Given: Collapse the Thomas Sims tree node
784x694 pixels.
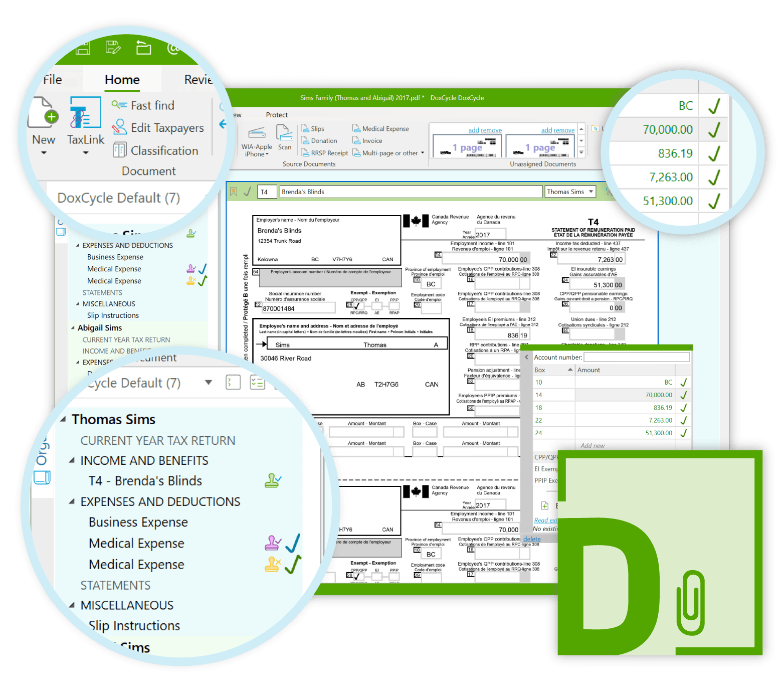Looking at the screenshot, I should [x=63, y=419].
